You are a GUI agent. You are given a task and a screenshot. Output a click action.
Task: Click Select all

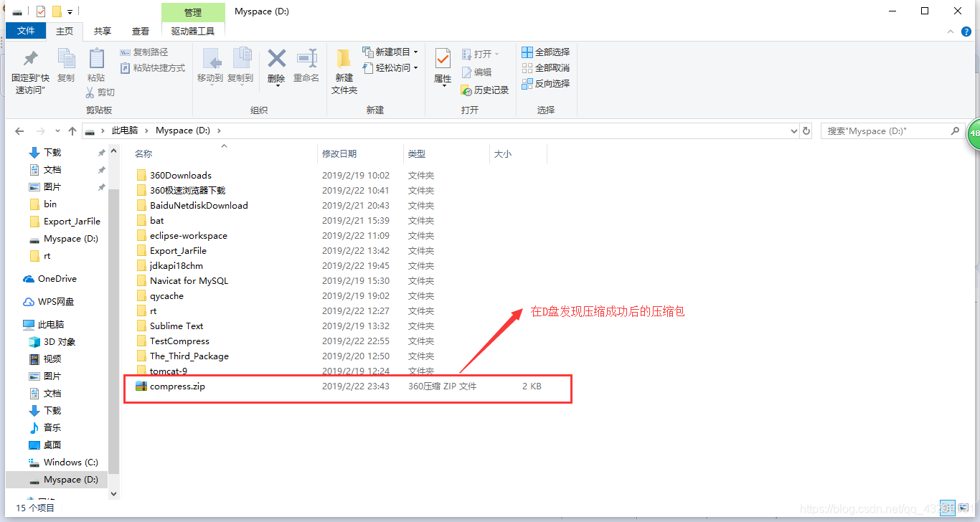click(545, 52)
